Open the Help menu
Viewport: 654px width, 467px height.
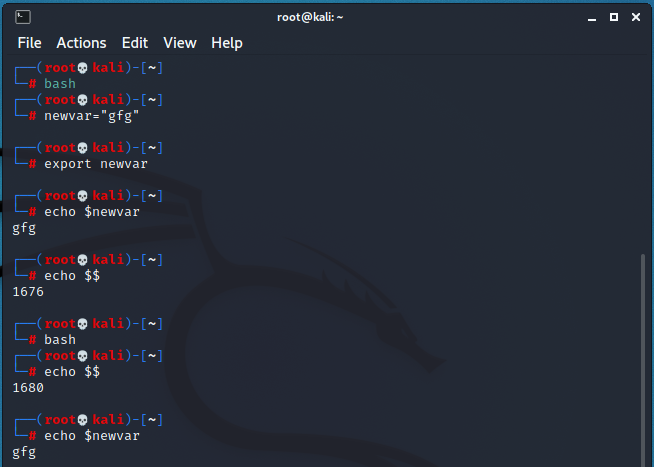(227, 43)
